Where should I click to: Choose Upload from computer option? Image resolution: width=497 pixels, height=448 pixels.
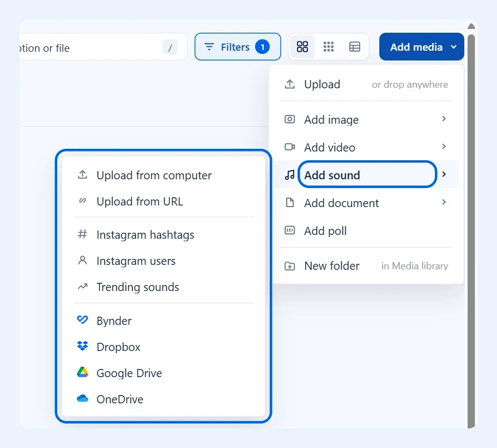[x=163, y=175]
